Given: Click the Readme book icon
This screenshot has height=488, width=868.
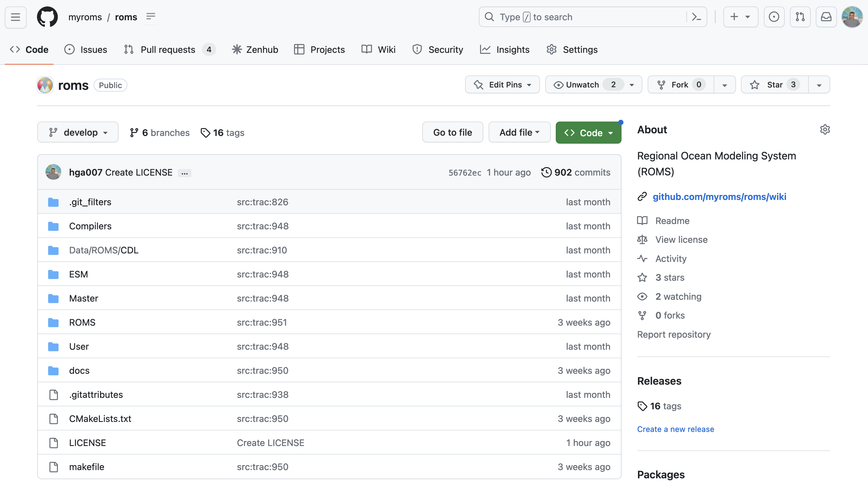Looking at the screenshot, I should (642, 221).
